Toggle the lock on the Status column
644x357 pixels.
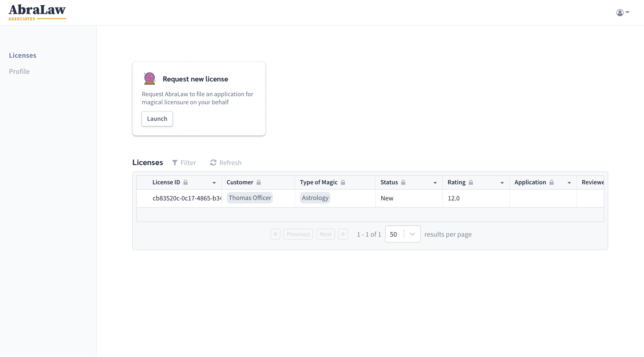(403, 182)
